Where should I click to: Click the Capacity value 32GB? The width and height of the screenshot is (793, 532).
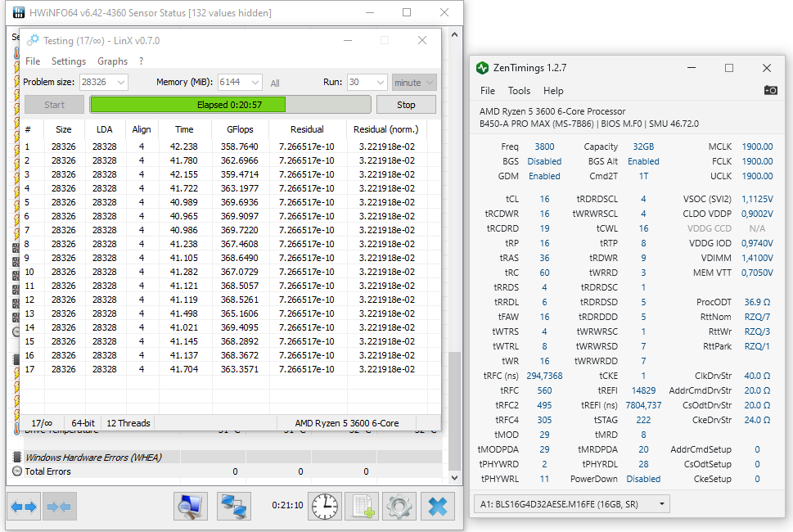(x=643, y=147)
